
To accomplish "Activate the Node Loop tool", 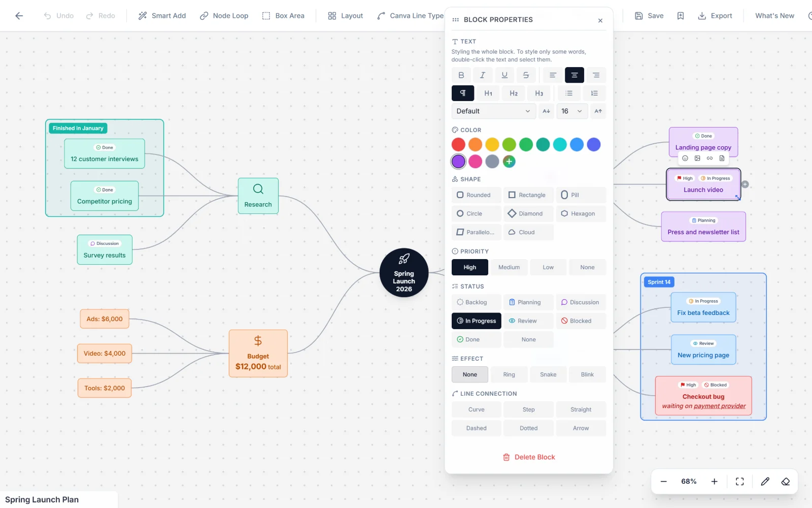I will [x=224, y=16].
